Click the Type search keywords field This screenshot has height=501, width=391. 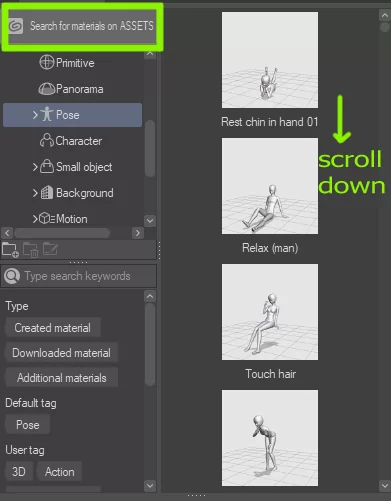(79, 276)
